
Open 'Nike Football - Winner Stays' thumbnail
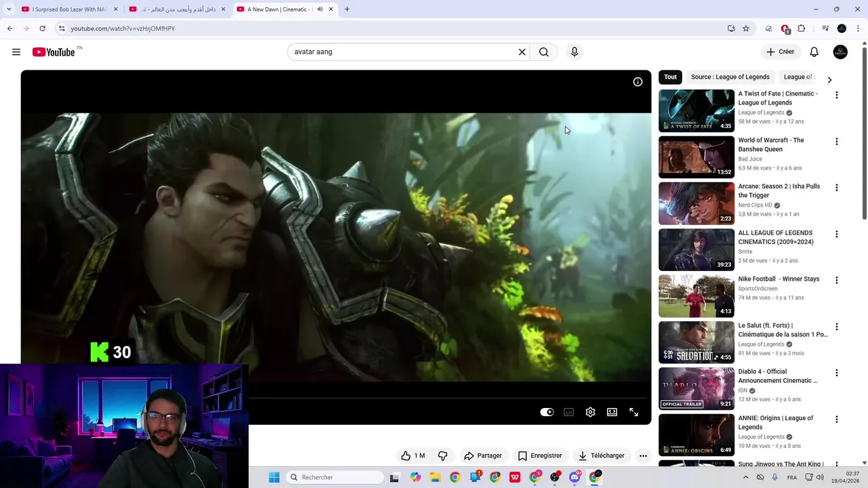pyautogui.click(x=696, y=296)
